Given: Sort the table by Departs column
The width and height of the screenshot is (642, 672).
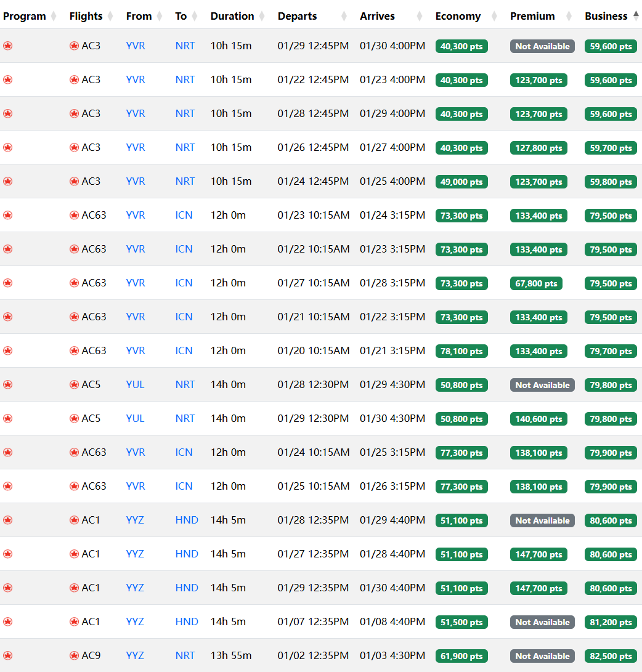Looking at the screenshot, I should pos(297,16).
